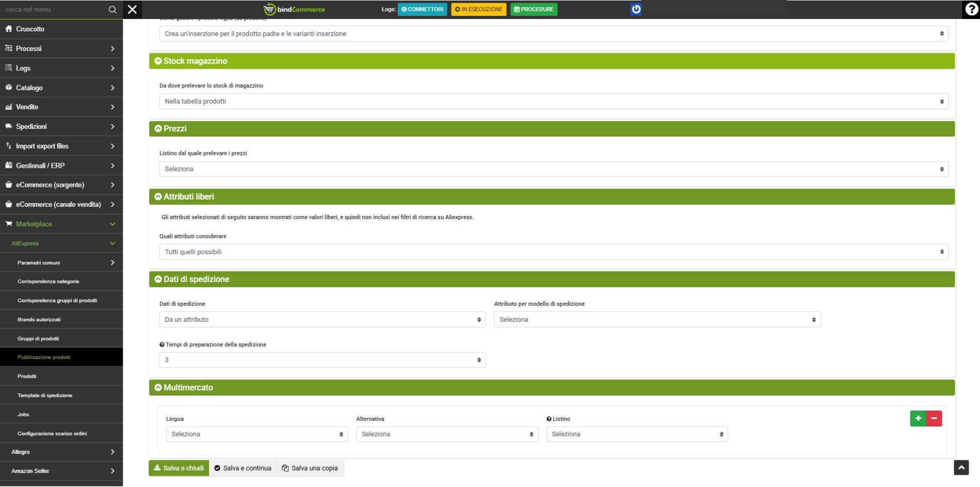Open the Listino dal quale prelevare dropdown

tap(553, 169)
